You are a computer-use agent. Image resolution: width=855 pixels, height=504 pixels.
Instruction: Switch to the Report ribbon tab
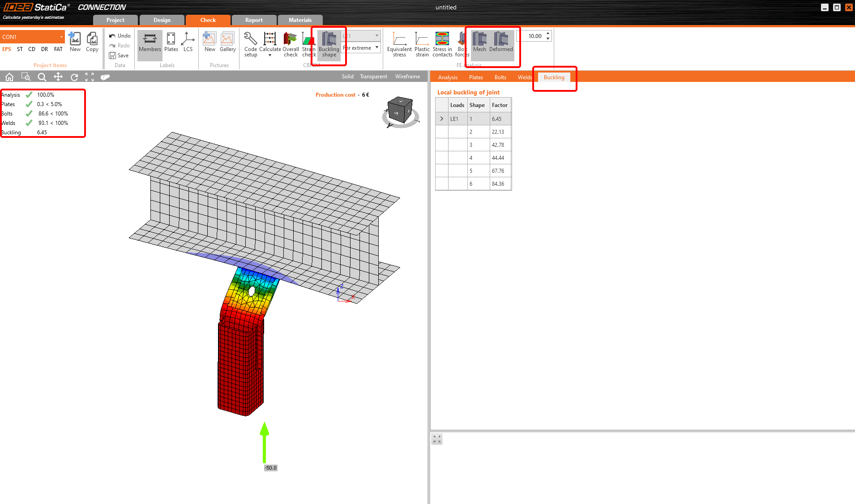click(254, 20)
